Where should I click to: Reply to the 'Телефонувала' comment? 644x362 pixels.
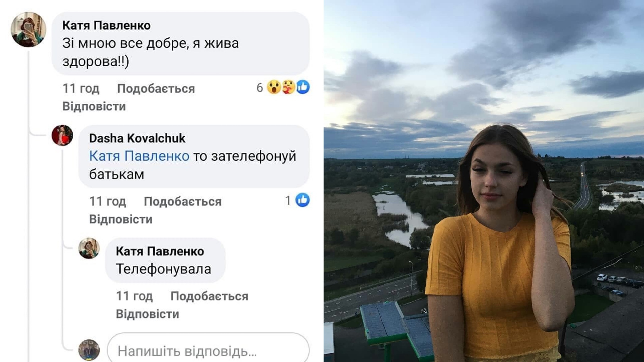(147, 314)
